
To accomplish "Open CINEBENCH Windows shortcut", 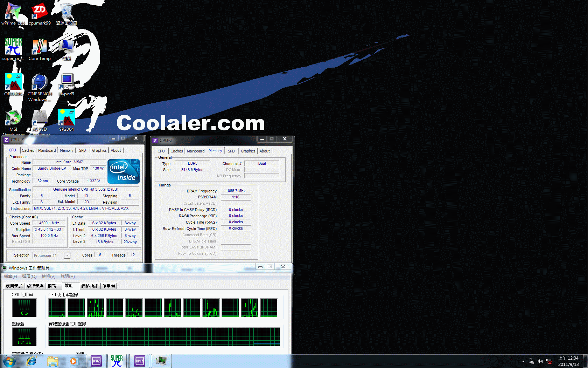I will pos(40,87).
